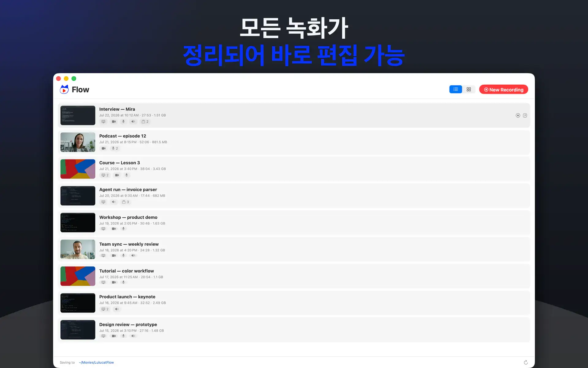Screen dimensions: 588x368
Task: Switch to grid view layout
Action: click(x=469, y=89)
